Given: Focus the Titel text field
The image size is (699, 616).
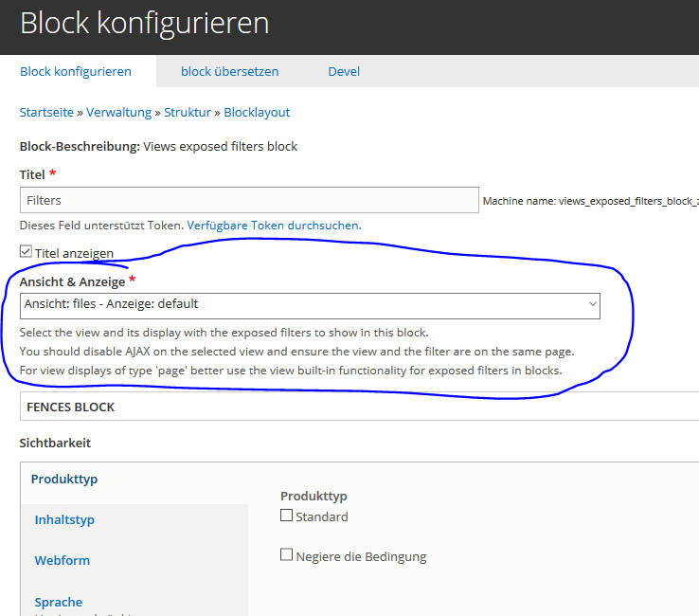Looking at the screenshot, I should coord(249,200).
